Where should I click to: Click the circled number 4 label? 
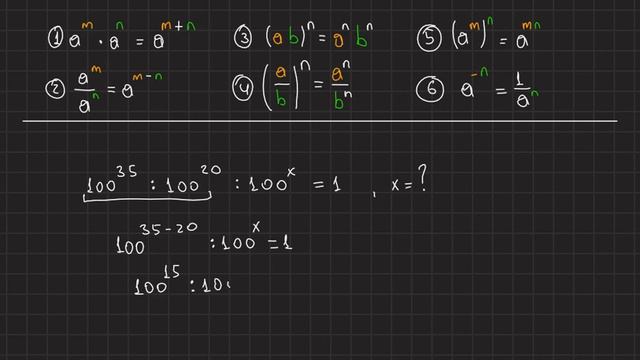(x=243, y=88)
